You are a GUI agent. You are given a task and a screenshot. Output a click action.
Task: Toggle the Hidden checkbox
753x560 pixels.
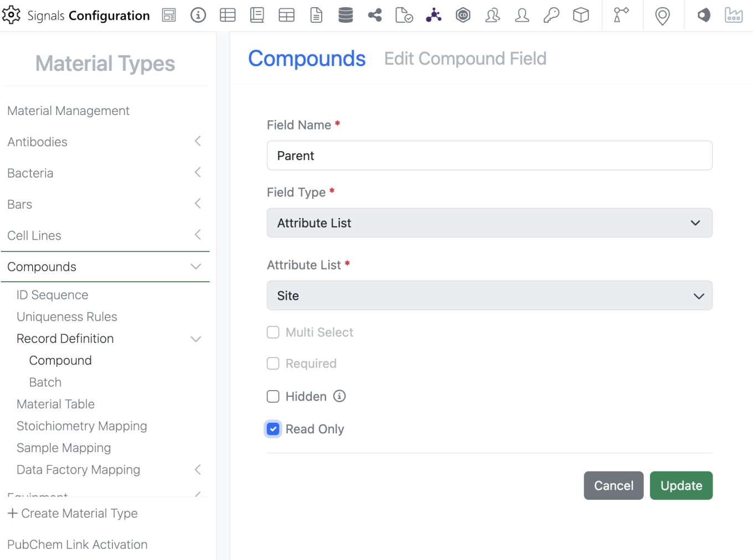pos(273,396)
